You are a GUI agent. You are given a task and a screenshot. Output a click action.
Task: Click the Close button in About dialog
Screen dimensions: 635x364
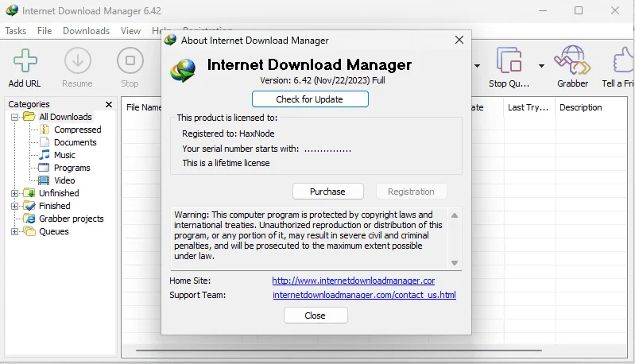click(x=315, y=316)
